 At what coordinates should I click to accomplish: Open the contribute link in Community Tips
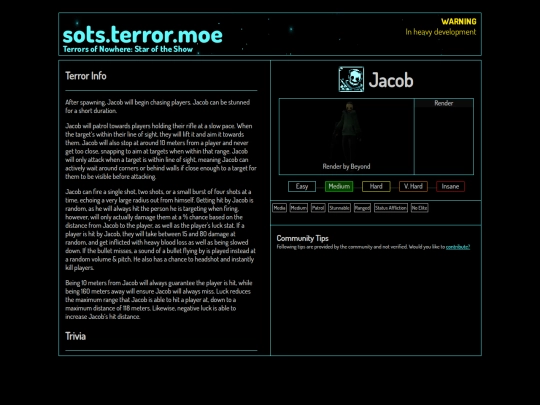[458, 247]
